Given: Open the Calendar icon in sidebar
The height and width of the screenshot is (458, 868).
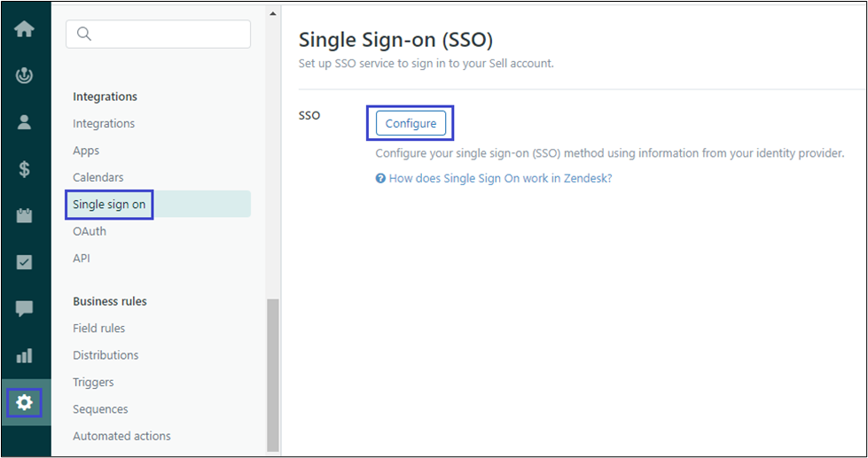Looking at the screenshot, I should 25,215.
